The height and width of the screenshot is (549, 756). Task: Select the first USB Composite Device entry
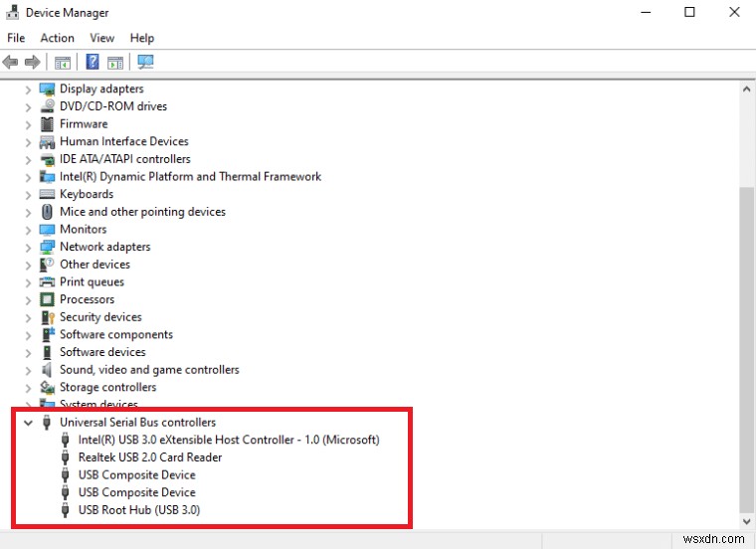tap(137, 474)
